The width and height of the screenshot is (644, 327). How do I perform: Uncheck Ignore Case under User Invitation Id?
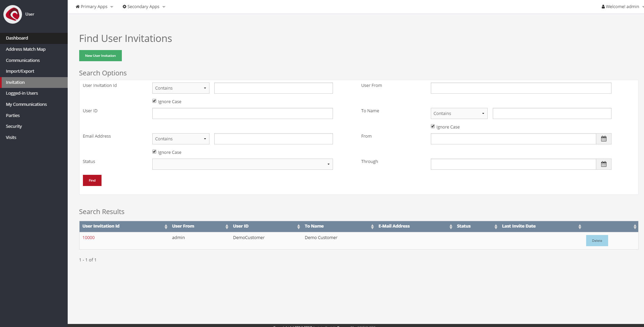pos(154,101)
